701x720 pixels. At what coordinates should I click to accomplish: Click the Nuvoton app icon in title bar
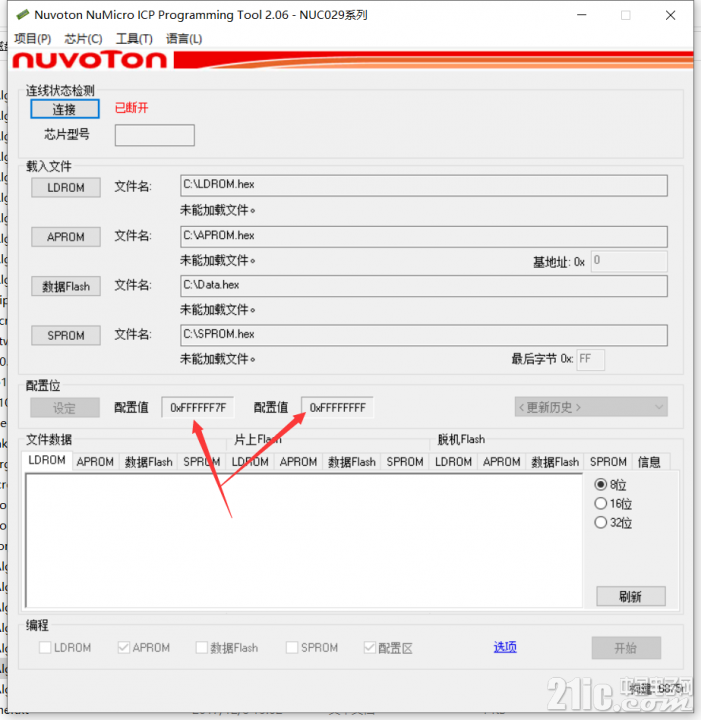(x=22, y=15)
